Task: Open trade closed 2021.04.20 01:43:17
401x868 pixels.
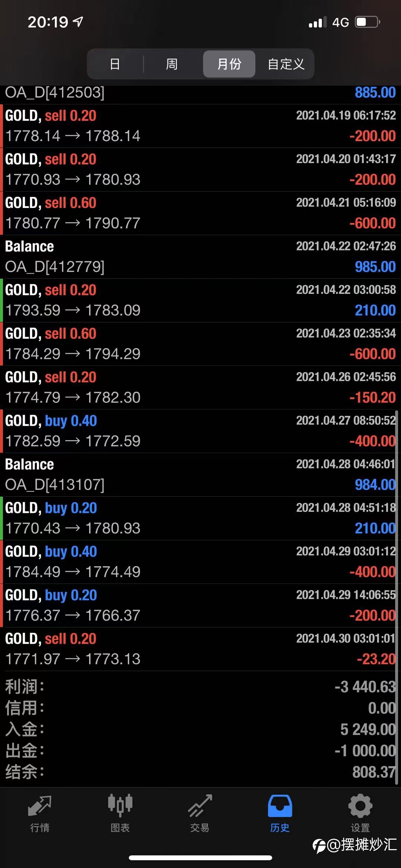Action: tap(200, 169)
